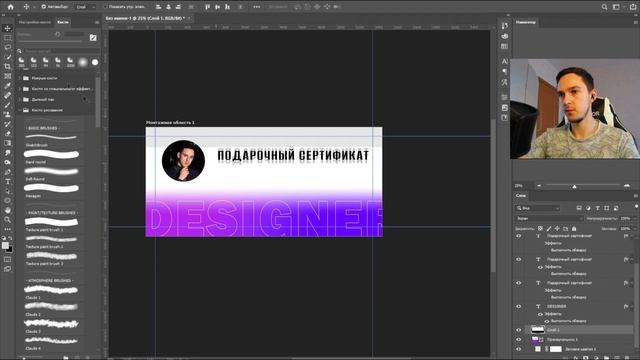Open the Character panel icon in dock
This screenshot has width=640, height=360.
point(504,61)
